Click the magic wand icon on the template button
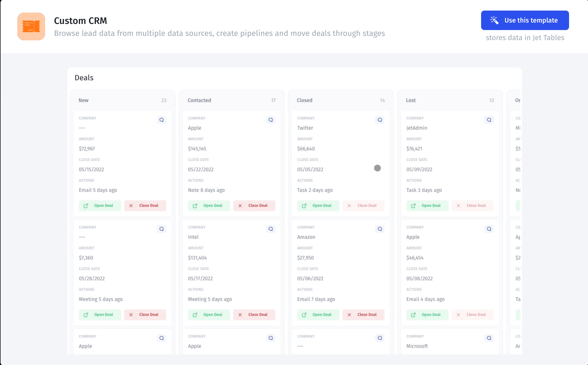The image size is (588, 365). pos(494,20)
